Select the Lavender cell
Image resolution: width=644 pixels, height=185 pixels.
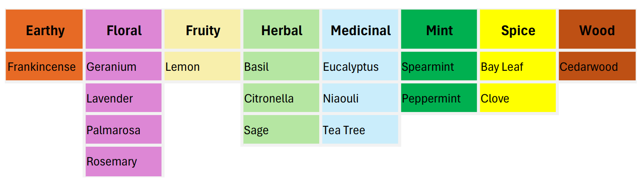coord(124,98)
